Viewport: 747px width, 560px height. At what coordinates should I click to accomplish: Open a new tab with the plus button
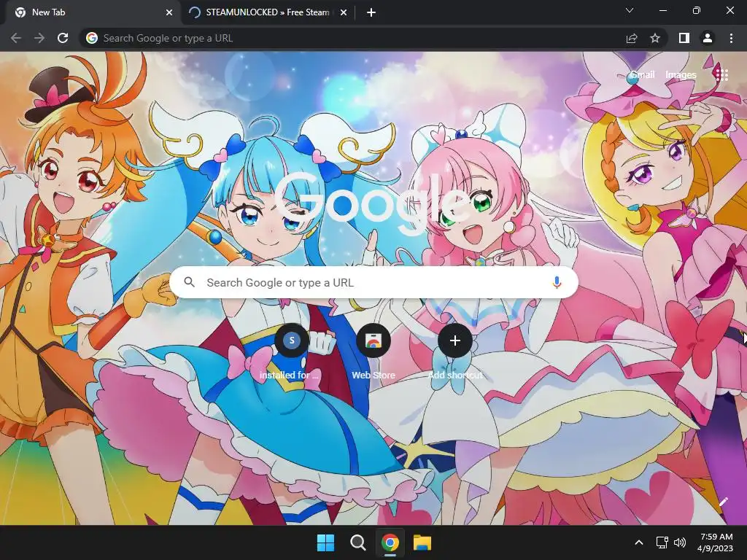click(x=371, y=13)
